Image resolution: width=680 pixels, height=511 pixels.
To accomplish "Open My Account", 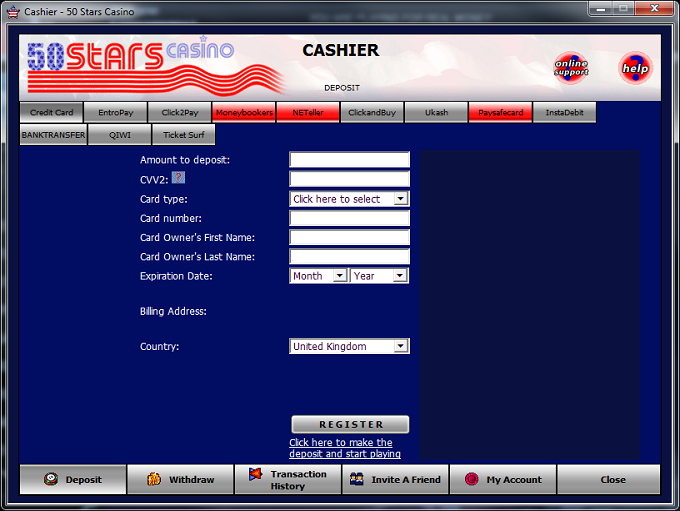I will (503, 479).
